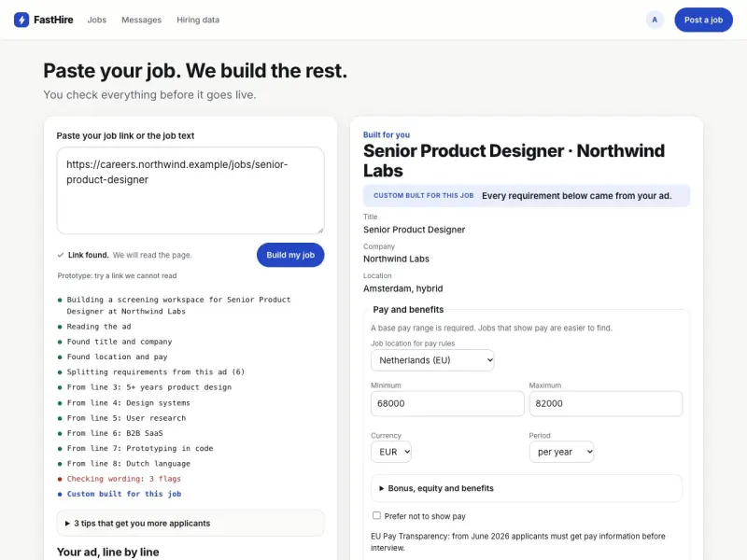Click the EU Pay Transparency note
Screen dimensions: 747x560
point(518,542)
